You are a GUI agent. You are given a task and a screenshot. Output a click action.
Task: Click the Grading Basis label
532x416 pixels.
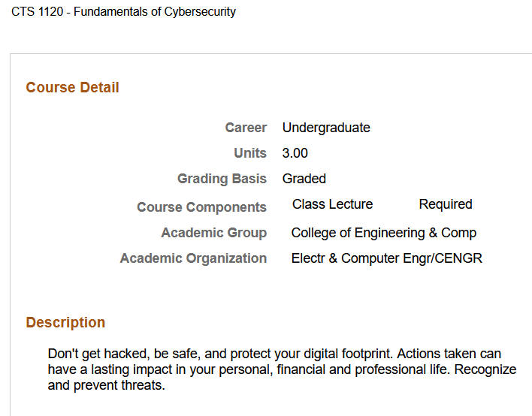[222, 179]
